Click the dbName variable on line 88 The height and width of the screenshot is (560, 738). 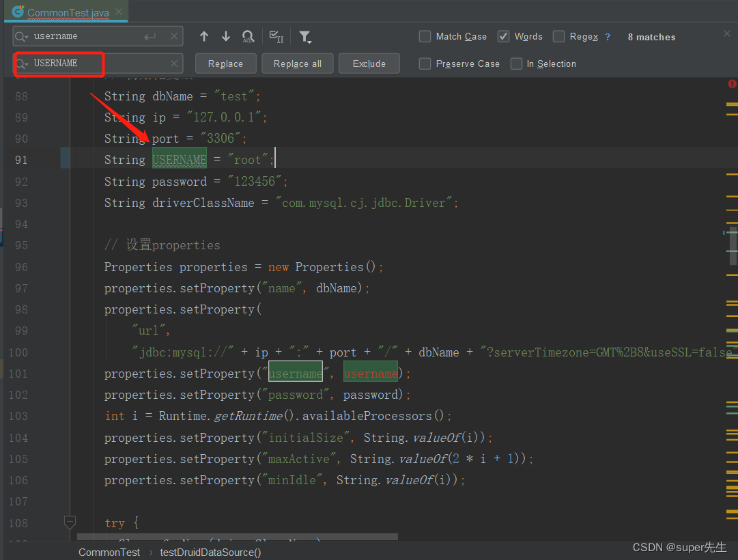[x=172, y=96]
